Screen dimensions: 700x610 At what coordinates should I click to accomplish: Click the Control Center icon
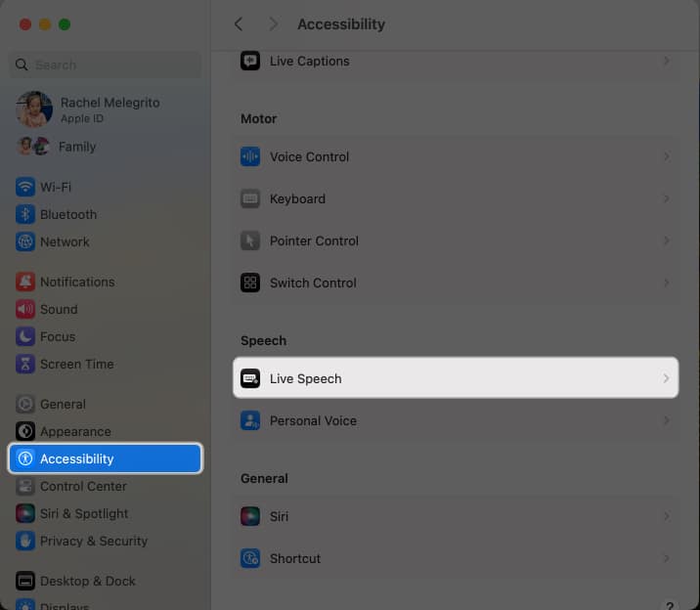25,487
